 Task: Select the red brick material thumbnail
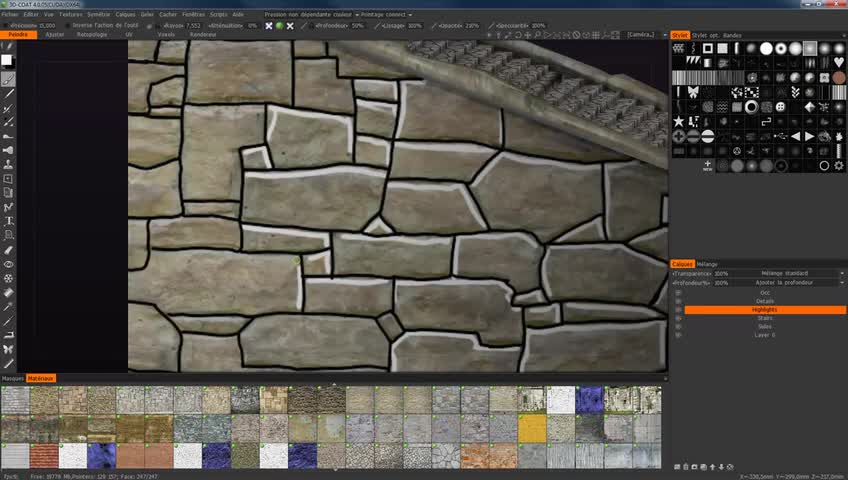coord(44,457)
